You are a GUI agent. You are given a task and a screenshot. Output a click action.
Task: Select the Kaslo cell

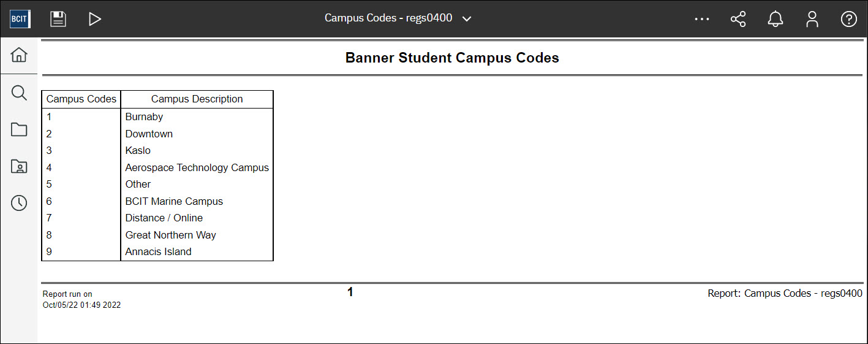197,150
